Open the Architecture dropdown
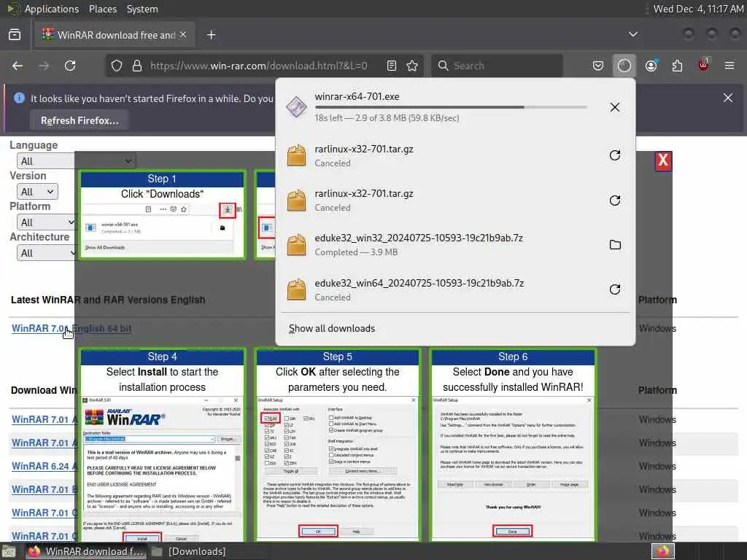This screenshot has width=747, height=560. tap(46, 252)
